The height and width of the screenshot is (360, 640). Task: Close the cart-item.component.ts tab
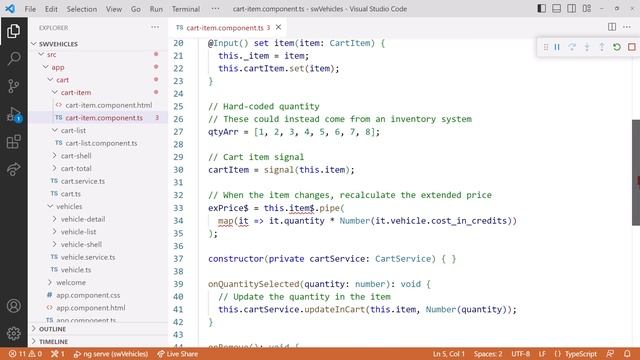click(278, 27)
